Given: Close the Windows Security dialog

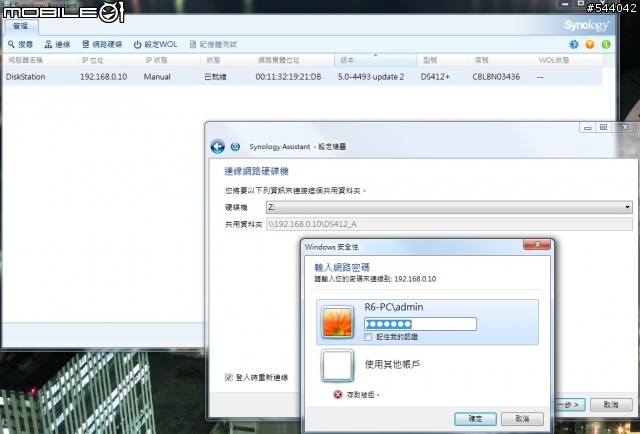Looking at the screenshot, I should (x=537, y=244).
